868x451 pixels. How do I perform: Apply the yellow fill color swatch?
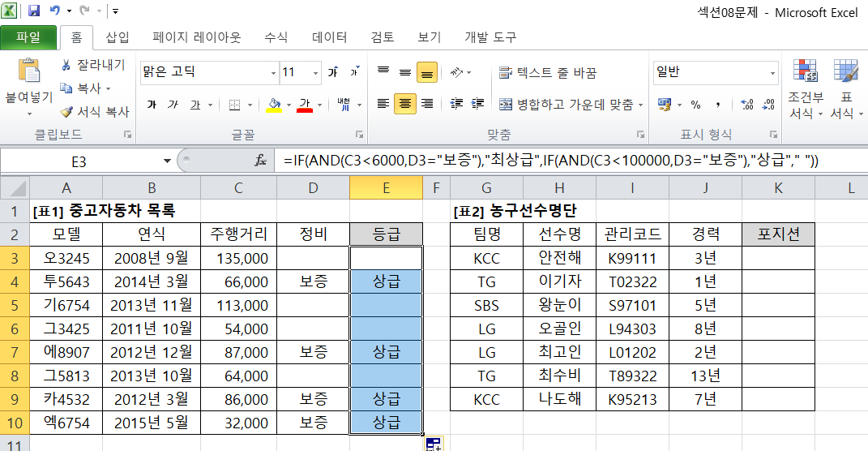pyautogui.click(x=274, y=105)
